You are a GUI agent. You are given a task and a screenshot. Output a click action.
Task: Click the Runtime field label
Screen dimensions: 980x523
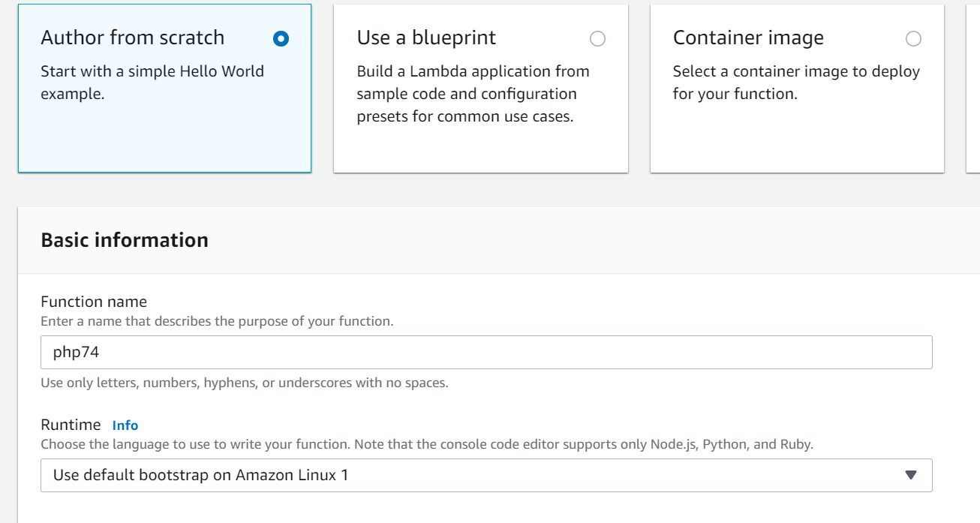(71, 425)
